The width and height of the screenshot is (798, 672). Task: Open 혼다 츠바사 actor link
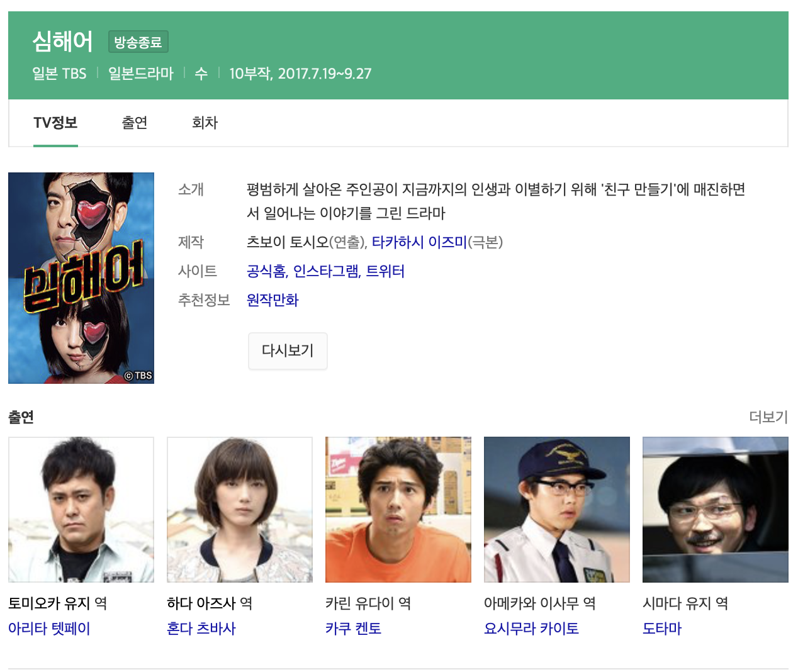201,629
